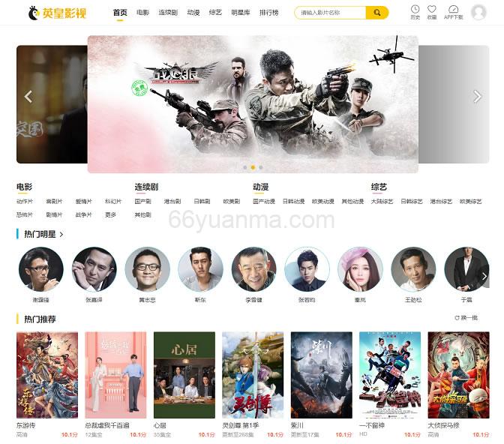The width and height of the screenshot is (504, 444).
Task: Click the 日韩动漫 category link
Action: [x=293, y=202]
